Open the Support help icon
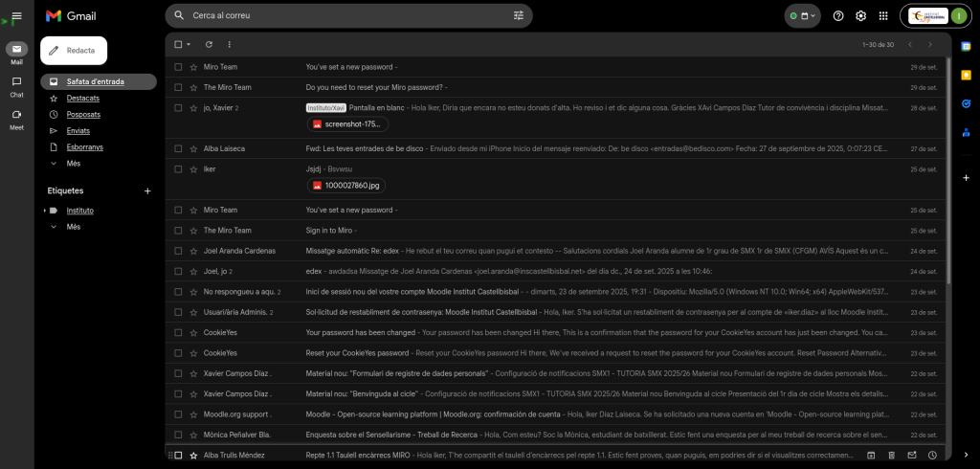Image resolution: width=980 pixels, height=469 pixels. click(838, 15)
